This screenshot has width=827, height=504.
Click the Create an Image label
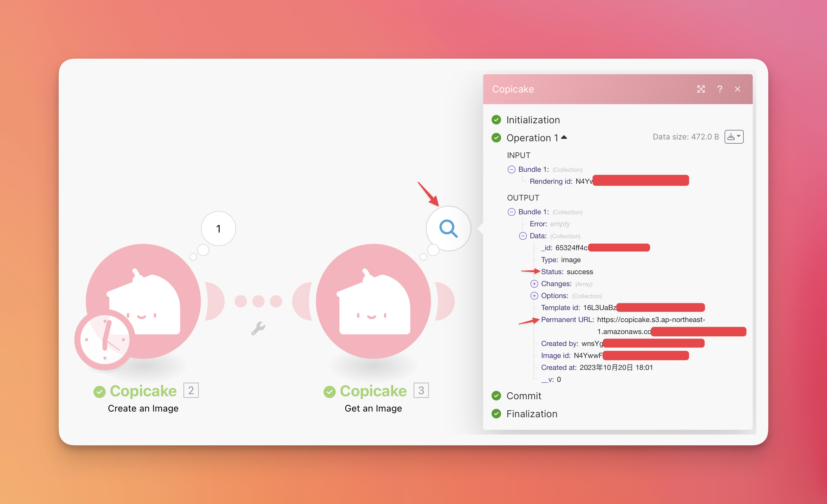tap(143, 409)
